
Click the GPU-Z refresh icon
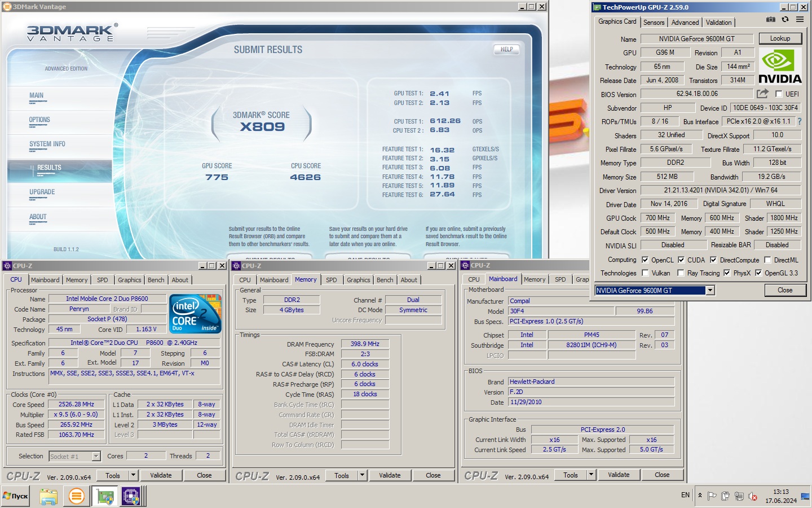(785, 19)
